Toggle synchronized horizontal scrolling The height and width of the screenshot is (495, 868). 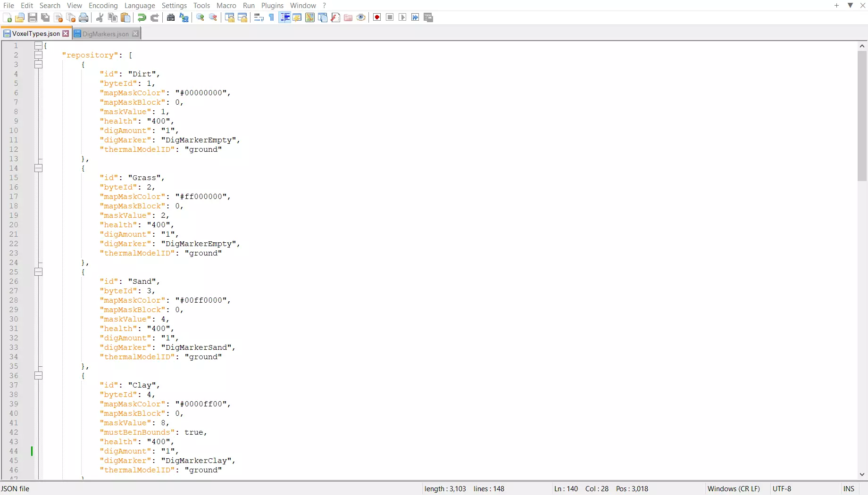coord(242,17)
